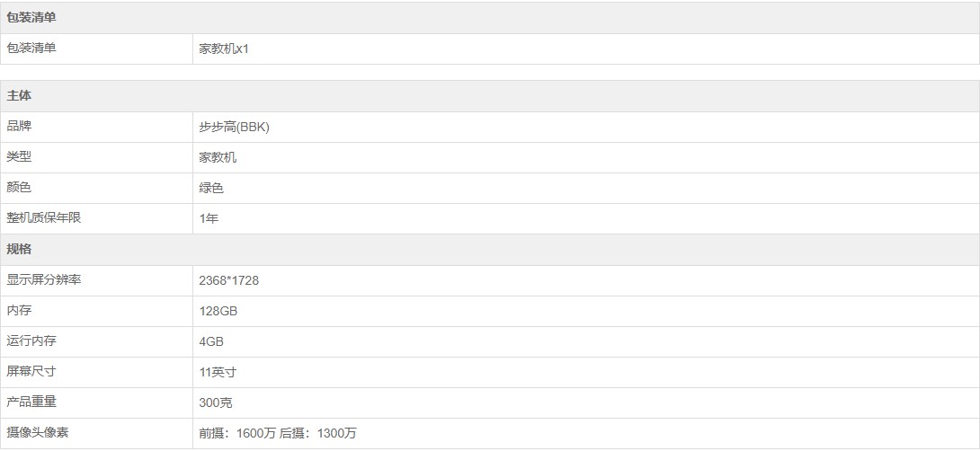Select the 步步高(BBK) brand value
Viewport: 980px width, 451px height.
234,127
